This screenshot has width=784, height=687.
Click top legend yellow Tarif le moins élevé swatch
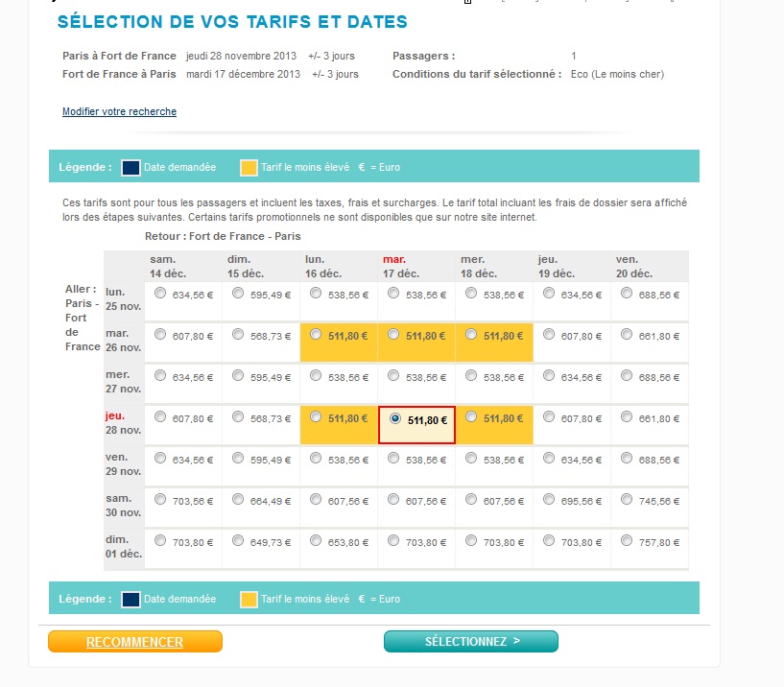(x=249, y=168)
